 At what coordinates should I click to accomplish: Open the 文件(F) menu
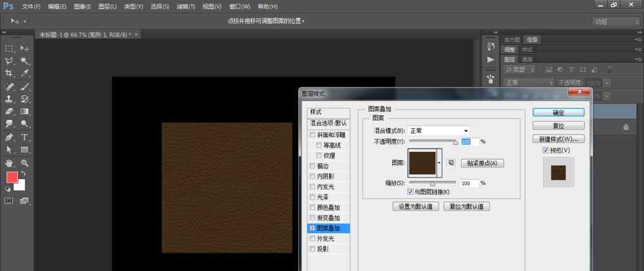(31, 6)
